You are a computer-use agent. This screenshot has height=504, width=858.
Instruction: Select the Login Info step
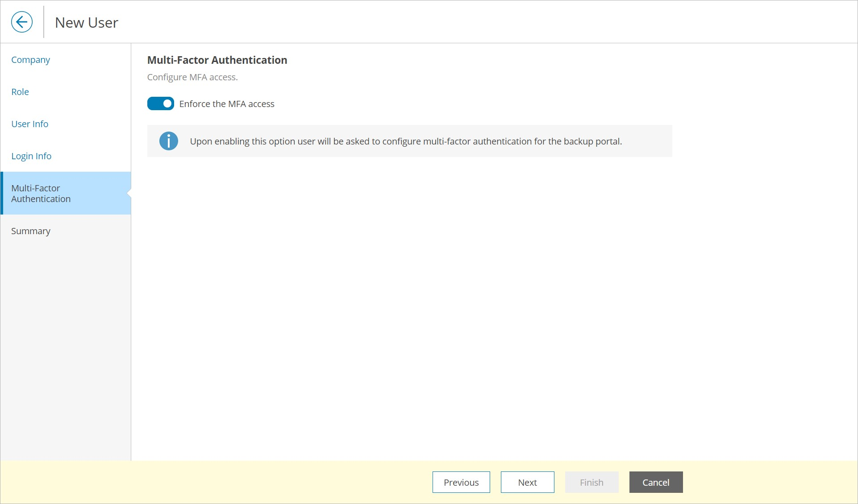pos(31,156)
